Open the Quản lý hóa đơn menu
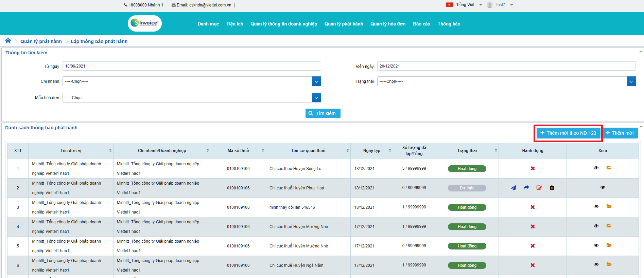 coord(388,24)
